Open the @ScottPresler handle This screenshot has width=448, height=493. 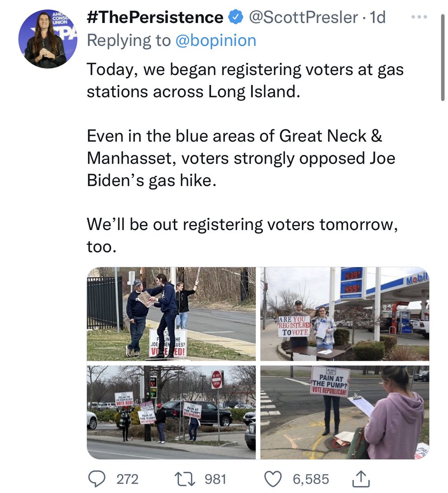[x=303, y=18]
